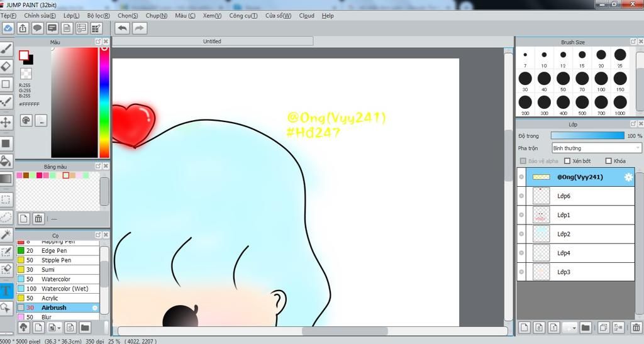
Task: Select the Lớp2 layer thumbnail
Action: point(541,234)
